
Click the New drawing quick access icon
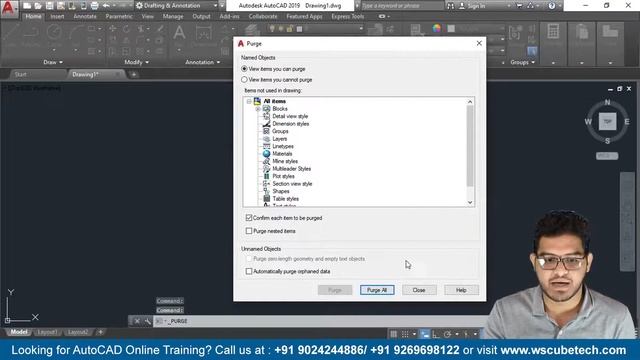(27, 6)
